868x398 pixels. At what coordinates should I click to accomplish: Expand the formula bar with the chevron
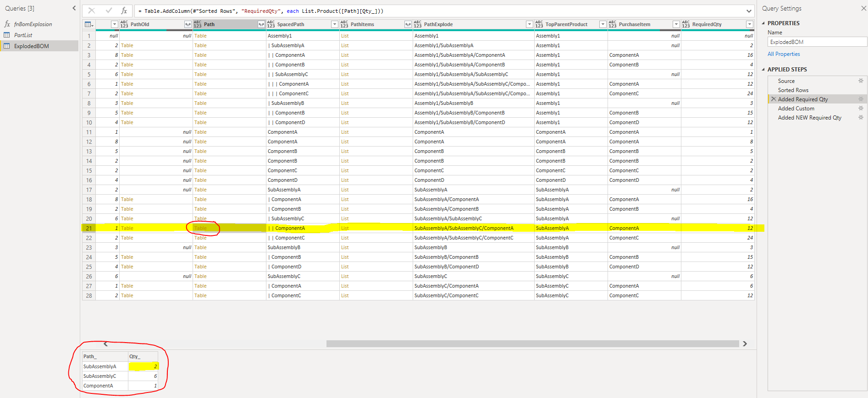749,11
